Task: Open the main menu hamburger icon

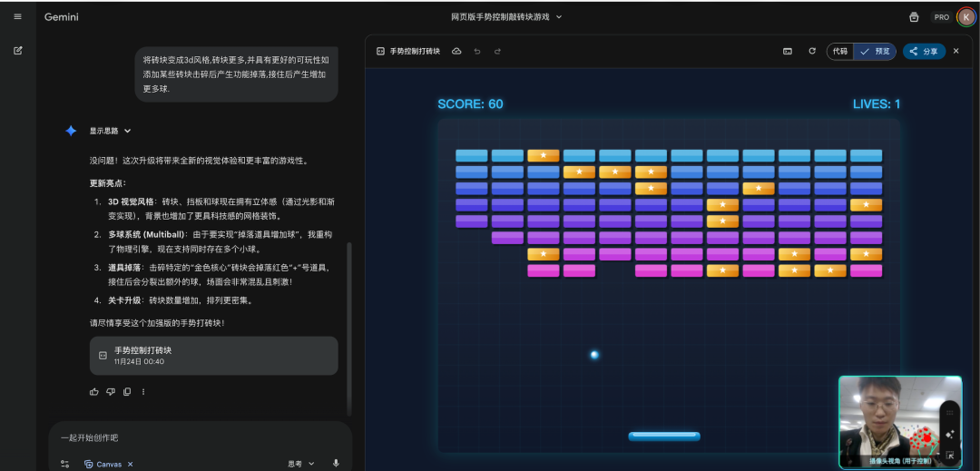Action: (x=17, y=16)
